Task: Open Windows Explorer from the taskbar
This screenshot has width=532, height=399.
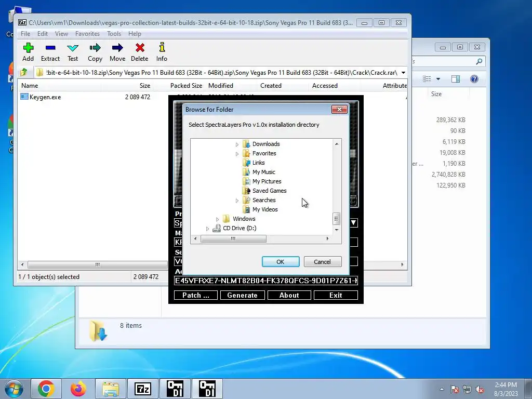Action: [x=111, y=389]
